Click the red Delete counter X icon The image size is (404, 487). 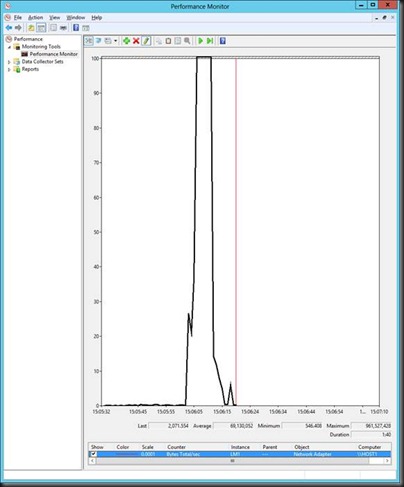click(x=136, y=41)
